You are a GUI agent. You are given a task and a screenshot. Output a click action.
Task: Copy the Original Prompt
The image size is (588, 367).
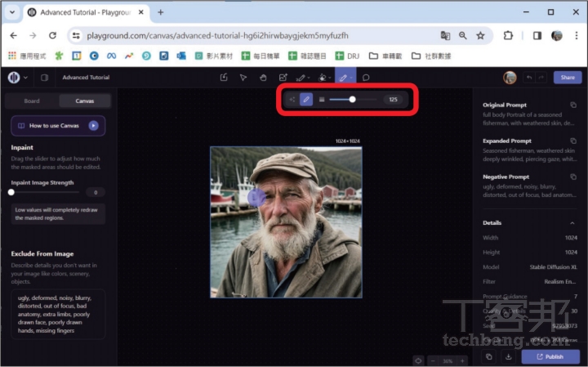[573, 105]
